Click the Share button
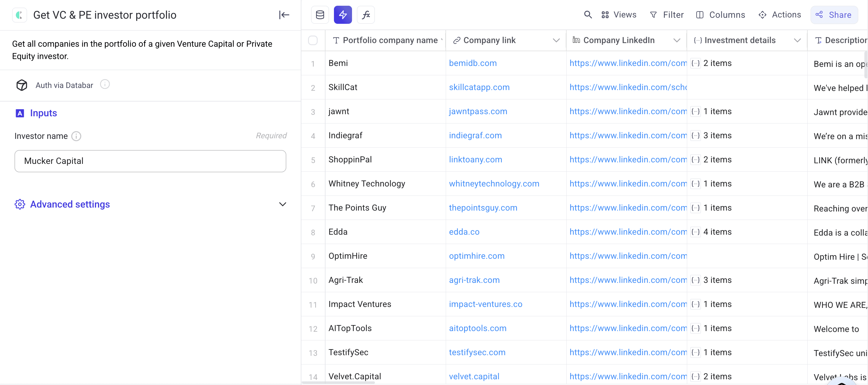The width and height of the screenshot is (868, 385). click(x=834, y=14)
